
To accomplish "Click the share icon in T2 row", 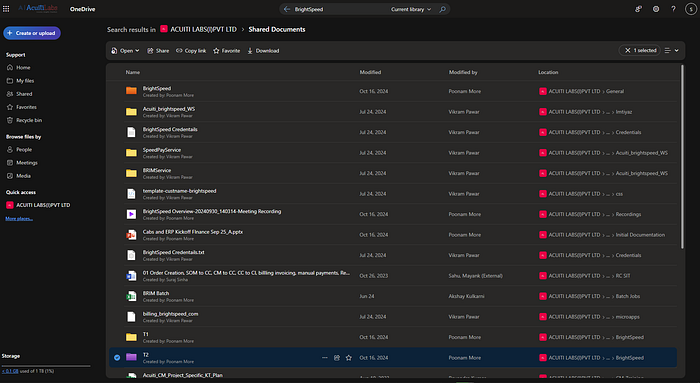I will pos(337,358).
